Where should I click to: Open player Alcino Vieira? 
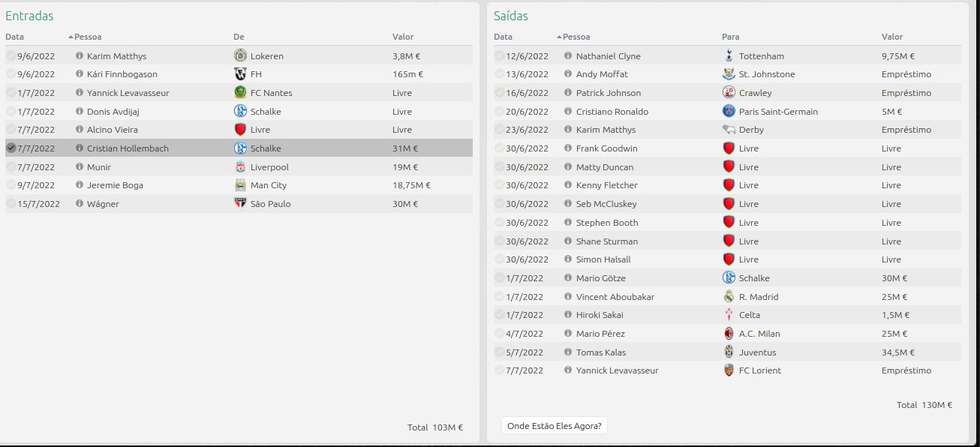113,130
